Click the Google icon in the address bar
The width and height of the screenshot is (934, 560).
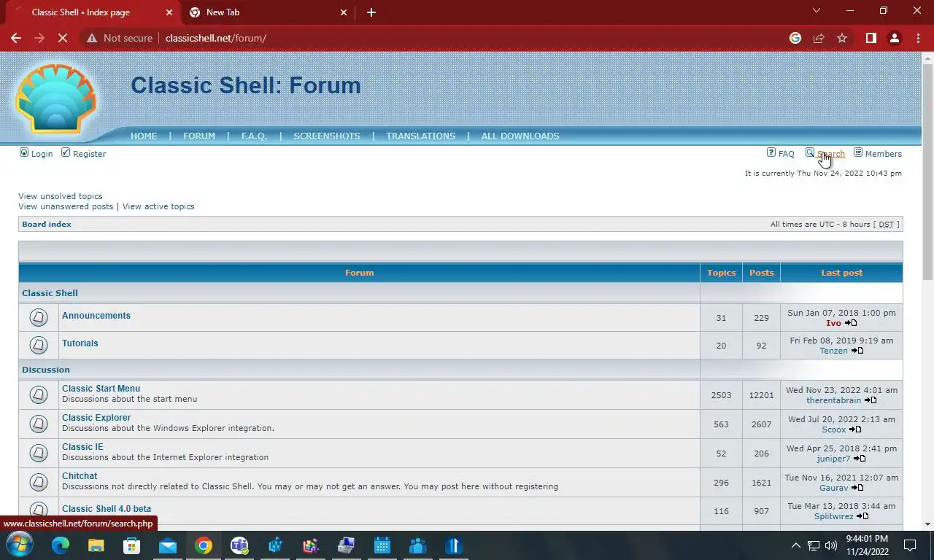click(x=795, y=38)
